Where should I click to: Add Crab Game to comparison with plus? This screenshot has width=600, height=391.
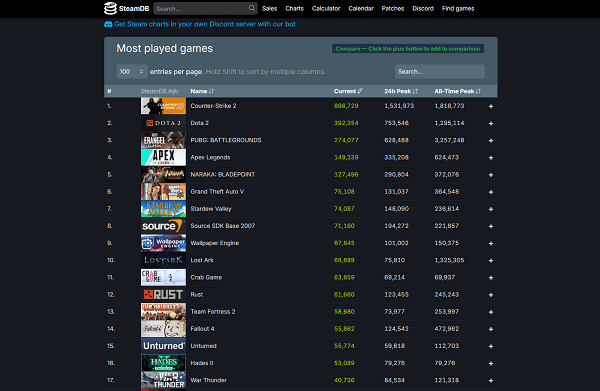point(491,277)
